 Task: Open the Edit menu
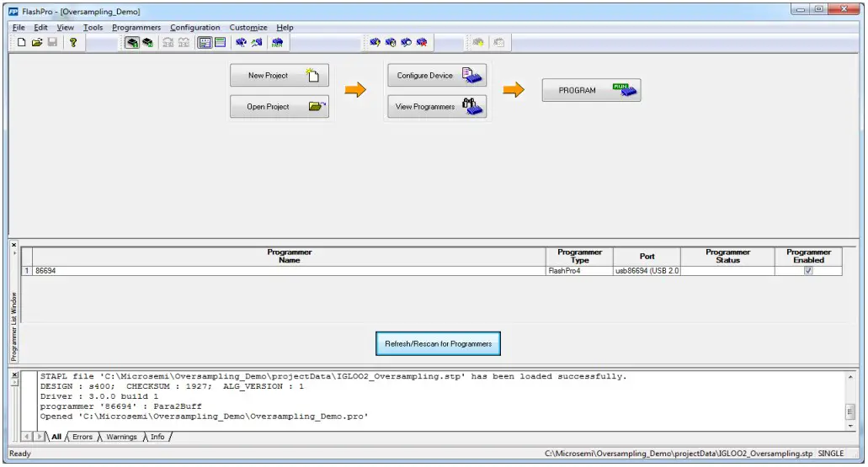pos(40,27)
